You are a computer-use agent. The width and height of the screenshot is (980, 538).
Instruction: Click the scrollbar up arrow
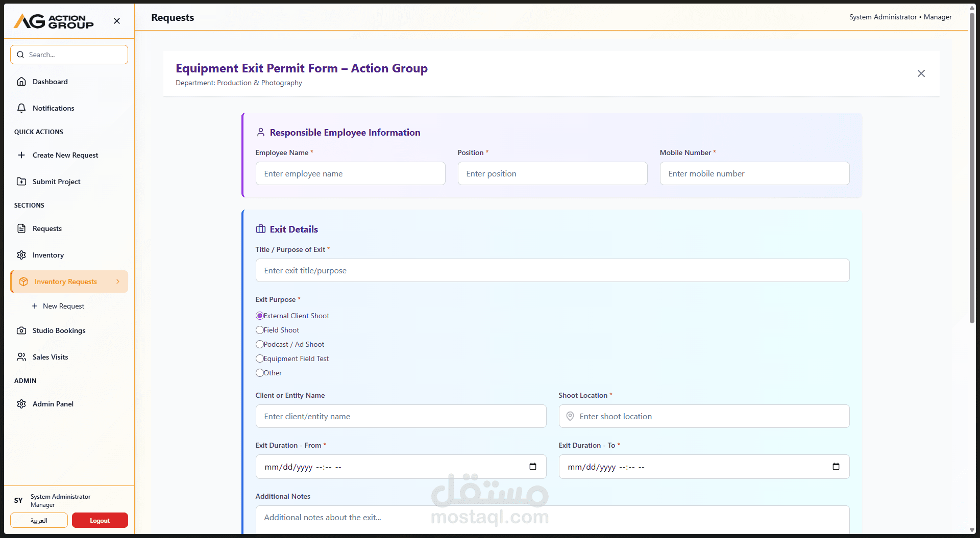[972, 8]
